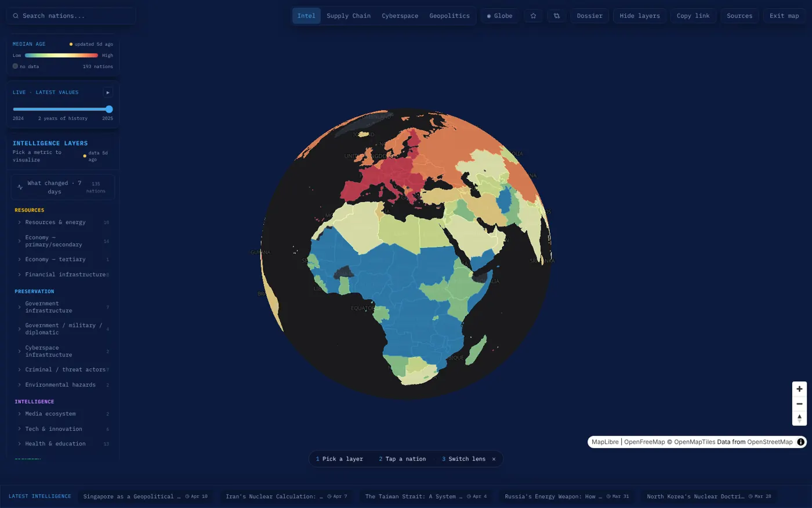Expand Tech & innovation group

point(62,429)
